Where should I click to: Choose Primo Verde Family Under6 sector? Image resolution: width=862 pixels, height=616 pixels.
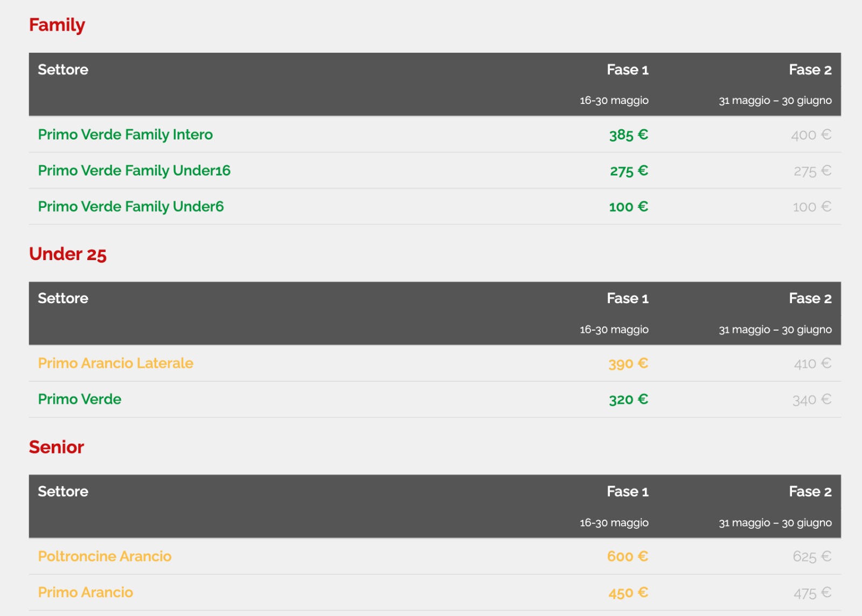(x=130, y=207)
